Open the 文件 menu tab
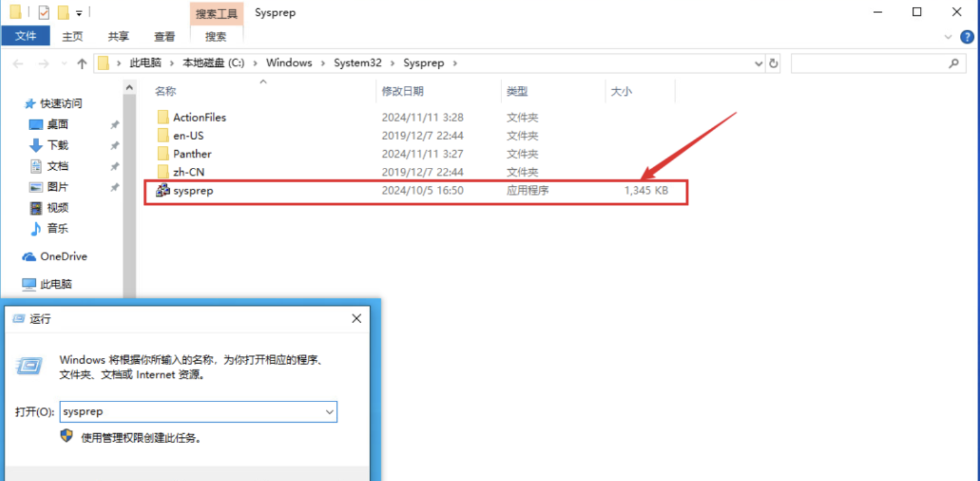Image resolution: width=980 pixels, height=481 pixels. coord(26,36)
